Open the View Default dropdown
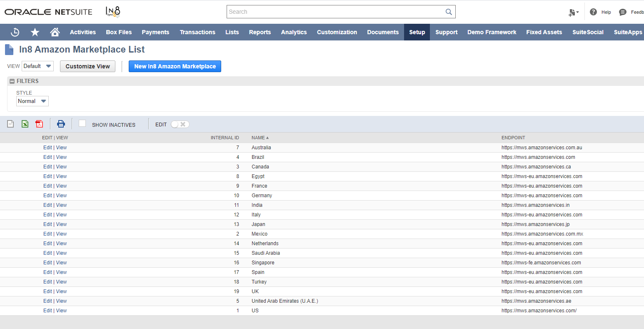 click(37, 66)
